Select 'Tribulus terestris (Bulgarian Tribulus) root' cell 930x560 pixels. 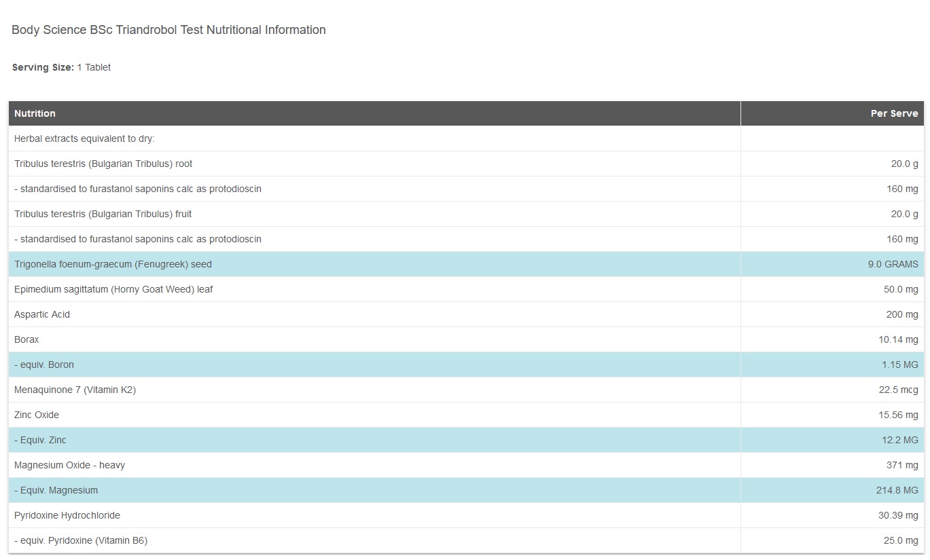click(x=374, y=164)
